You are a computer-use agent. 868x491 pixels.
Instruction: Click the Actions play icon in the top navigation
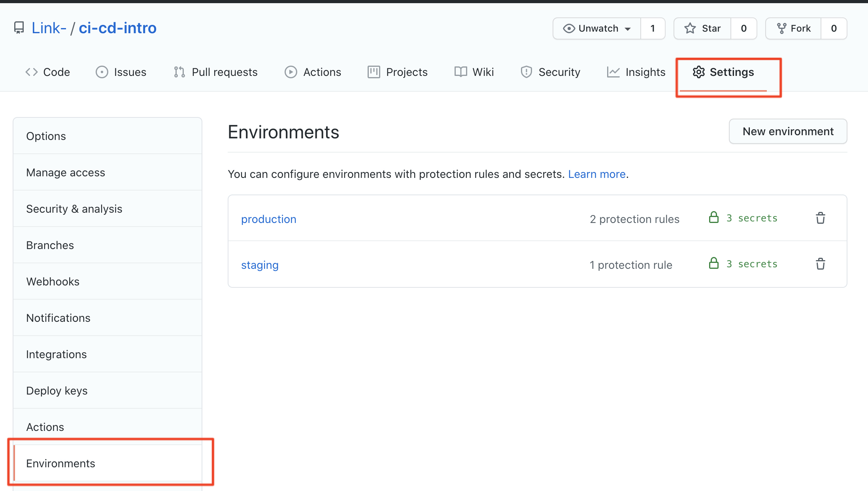(291, 72)
